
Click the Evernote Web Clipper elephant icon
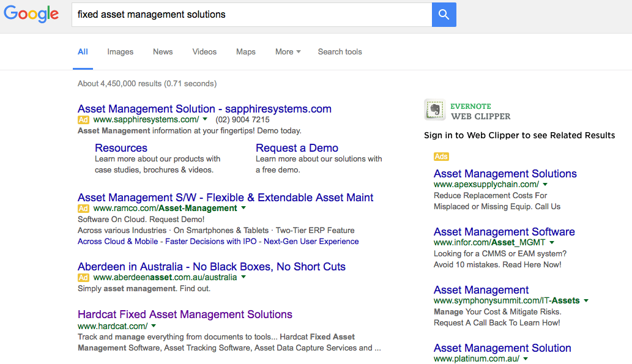point(434,110)
